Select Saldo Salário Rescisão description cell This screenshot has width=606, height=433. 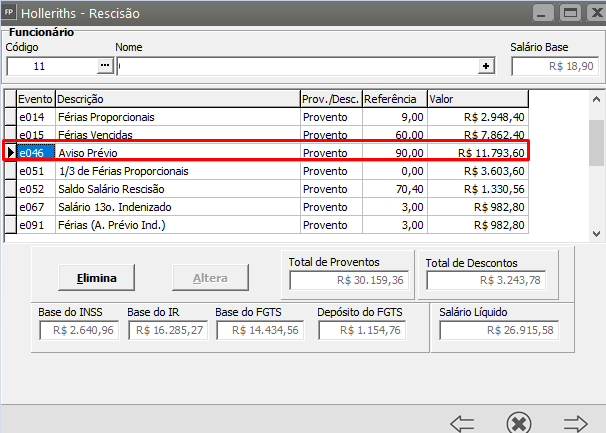pos(178,189)
